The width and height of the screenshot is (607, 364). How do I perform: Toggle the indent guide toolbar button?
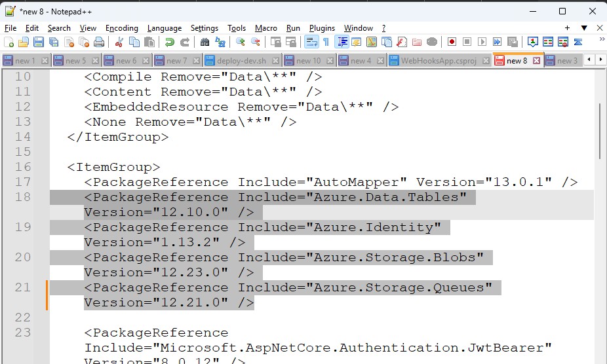(342, 42)
